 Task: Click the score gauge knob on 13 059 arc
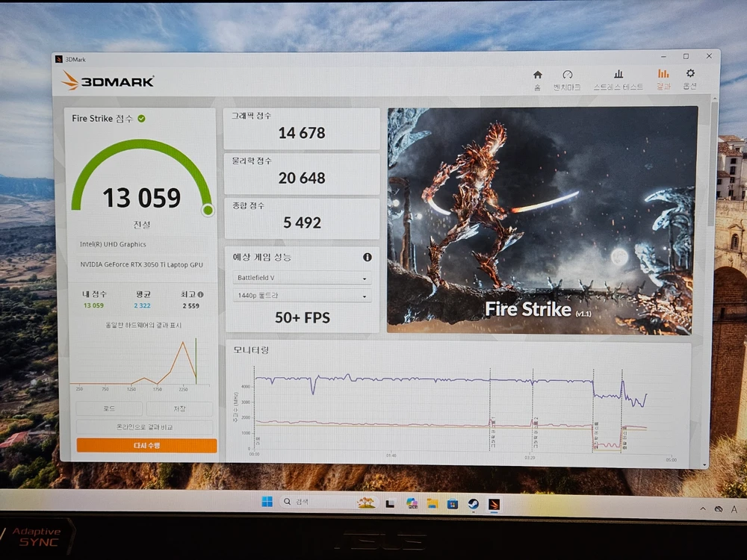pyautogui.click(x=208, y=210)
